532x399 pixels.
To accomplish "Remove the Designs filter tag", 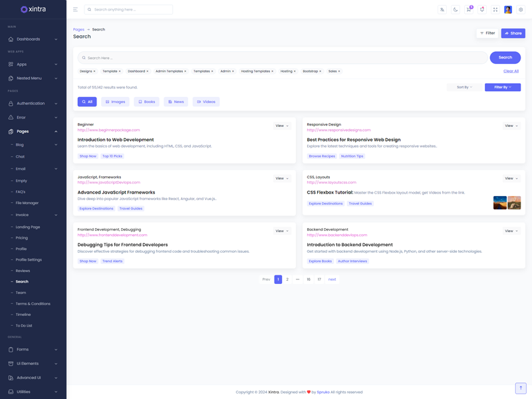I will [94, 71].
